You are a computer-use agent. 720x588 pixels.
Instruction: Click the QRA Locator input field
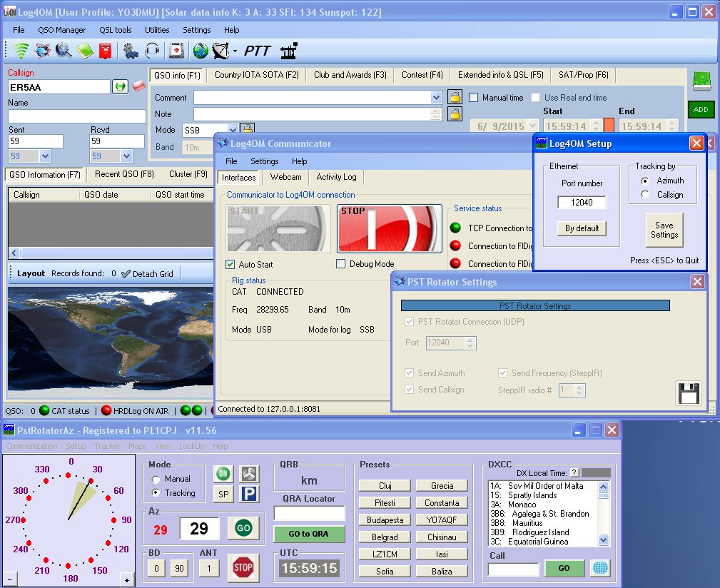click(x=309, y=513)
